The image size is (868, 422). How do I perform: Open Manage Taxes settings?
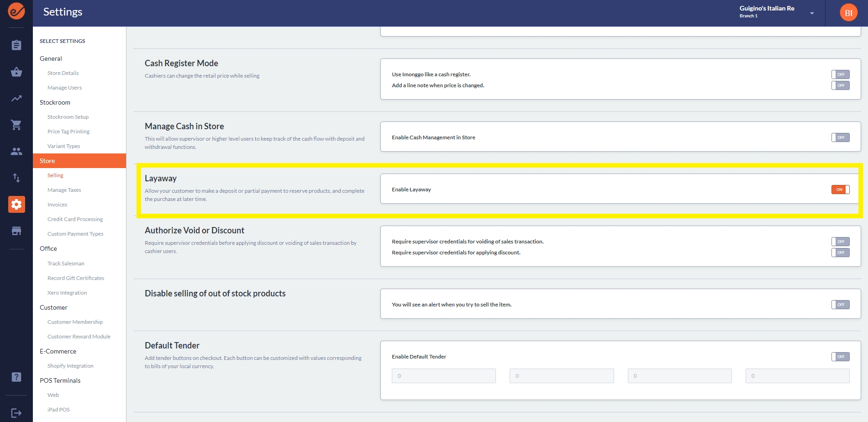pos(64,190)
